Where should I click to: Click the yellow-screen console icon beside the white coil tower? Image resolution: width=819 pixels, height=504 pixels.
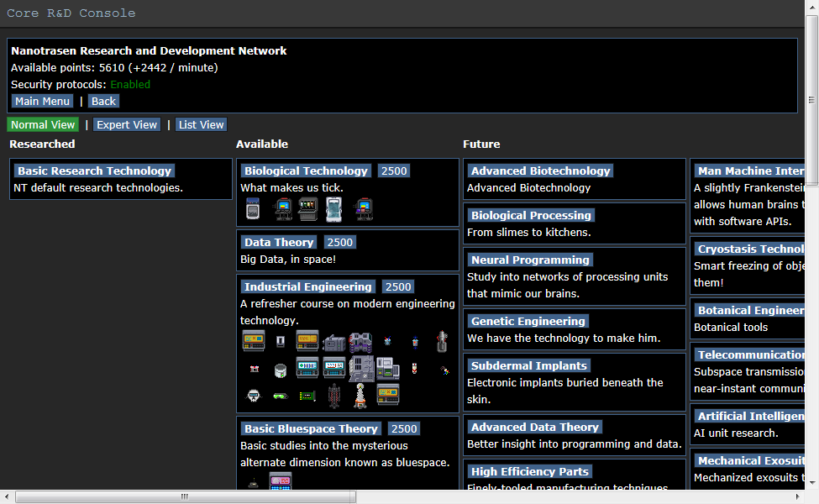pos(388,394)
